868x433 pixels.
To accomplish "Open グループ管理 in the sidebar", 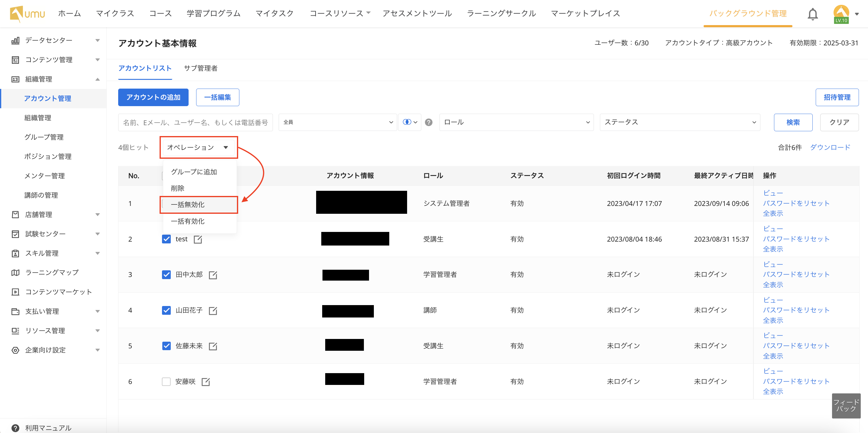I will (44, 137).
